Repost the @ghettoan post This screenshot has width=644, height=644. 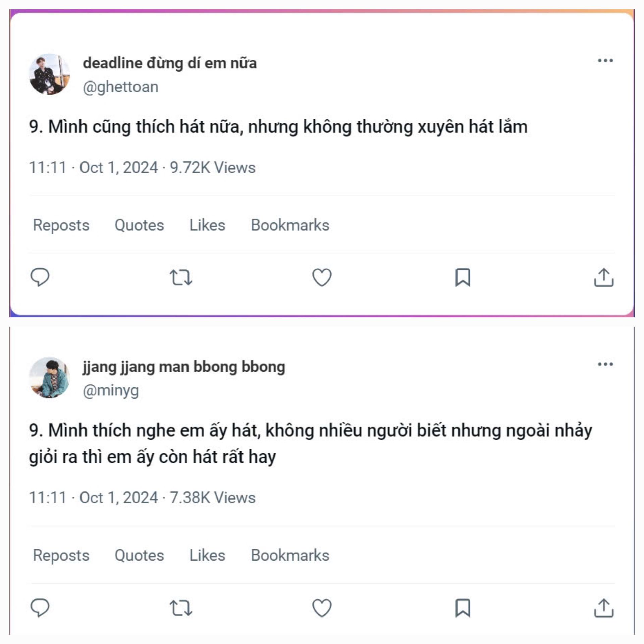pos(181,277)
